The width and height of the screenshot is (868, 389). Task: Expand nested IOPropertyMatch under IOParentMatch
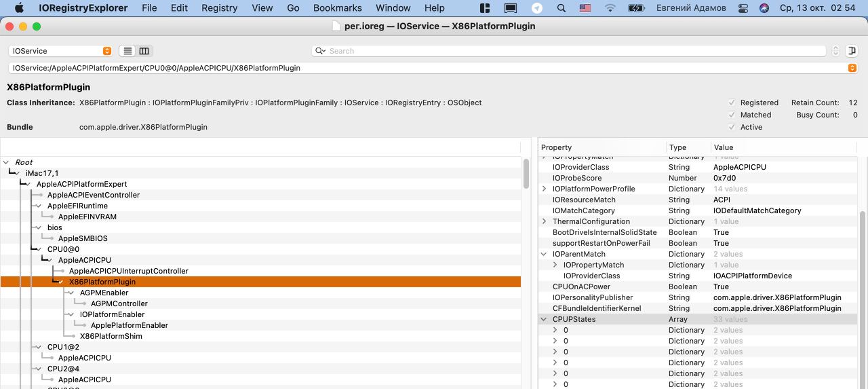[x=555, y=265]
